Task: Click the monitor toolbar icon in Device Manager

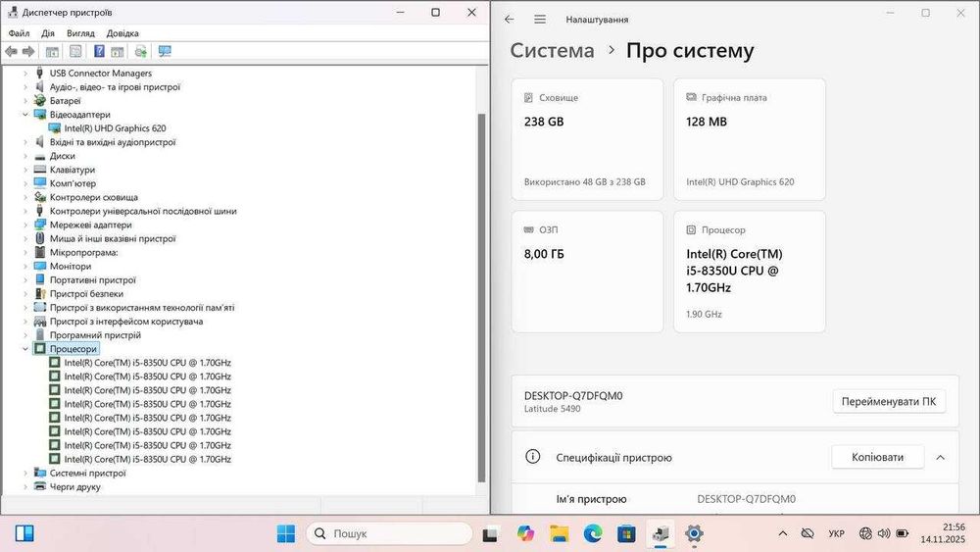Action: pos(165,51)
